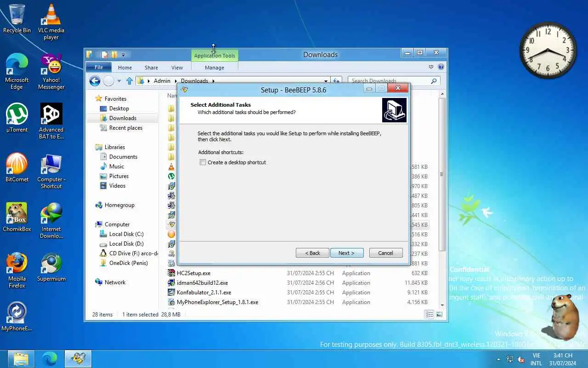The width and height of the screenshot is (588, 368).
Task: Open the File tab in Downloads window
Action: pos(99,67)
